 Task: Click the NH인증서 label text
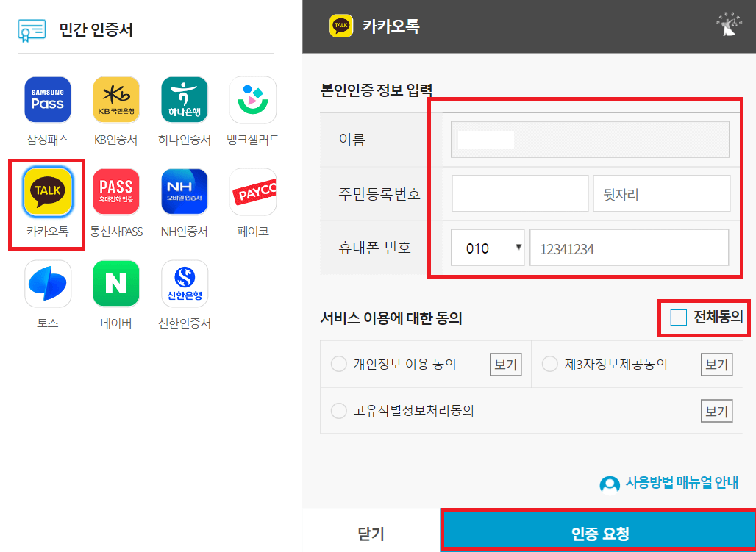point(185,232)
